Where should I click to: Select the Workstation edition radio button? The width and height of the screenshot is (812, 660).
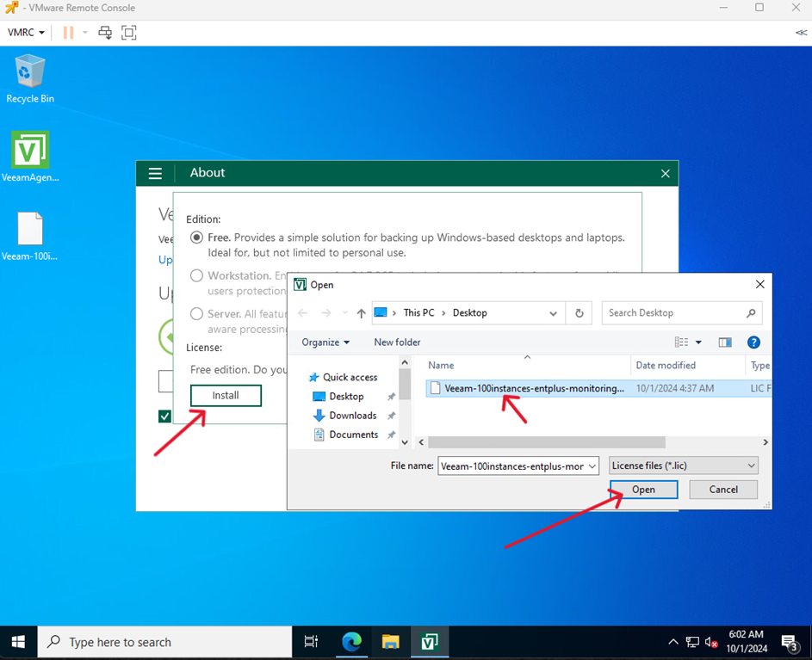point(197,276)
